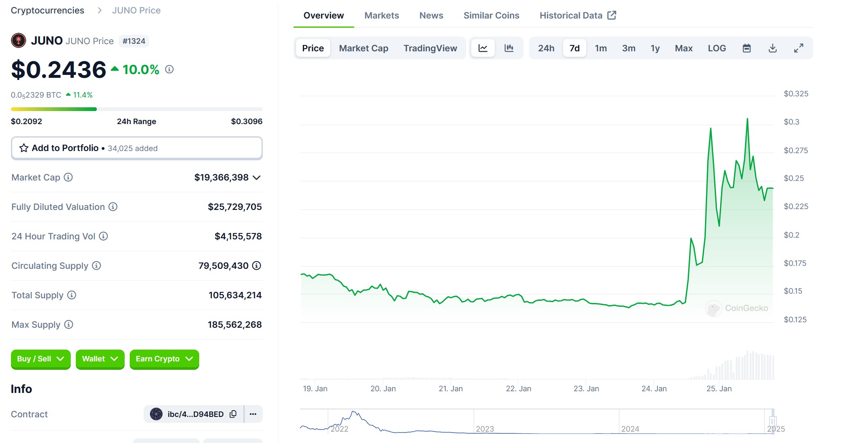Click right handle of chart navigator
The width and height of the screenshot is (868, 443).
(772, 421)
